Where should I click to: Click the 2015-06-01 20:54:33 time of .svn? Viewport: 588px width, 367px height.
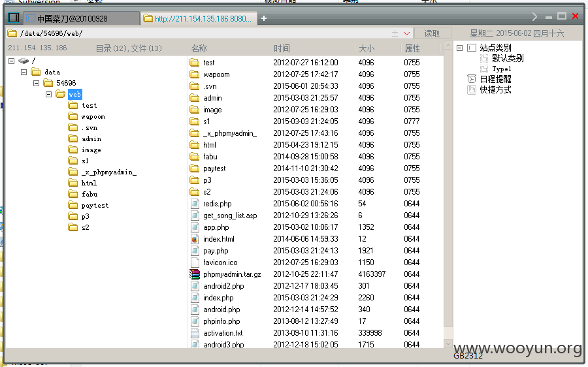pyautogui.click(x=306, y=86)
